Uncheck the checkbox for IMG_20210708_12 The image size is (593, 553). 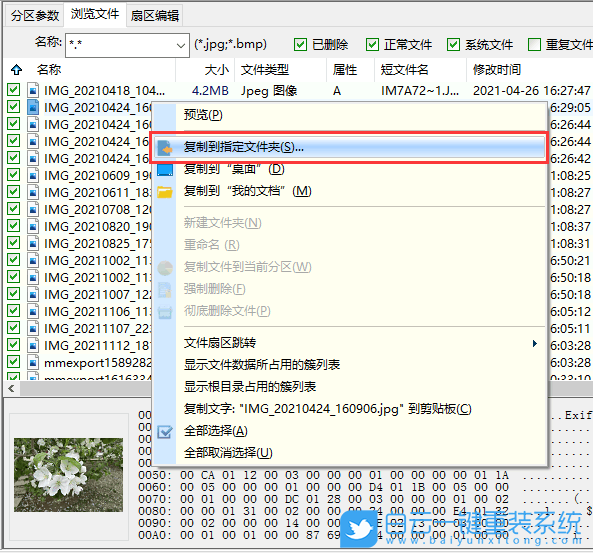pos(14,209)
